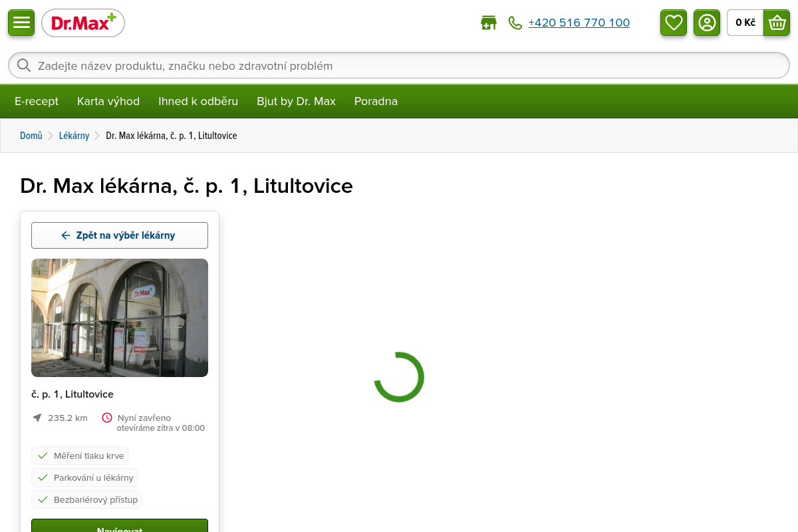Screen dimensions: 798x532
Task: Go to Lékárny breadcrumb link
Action: (x=74, y=136)
